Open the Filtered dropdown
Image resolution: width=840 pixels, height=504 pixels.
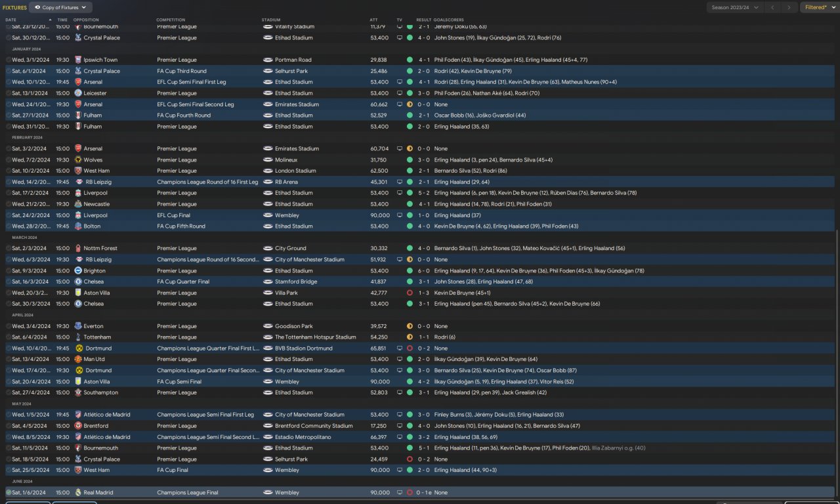tap(819, 7)
